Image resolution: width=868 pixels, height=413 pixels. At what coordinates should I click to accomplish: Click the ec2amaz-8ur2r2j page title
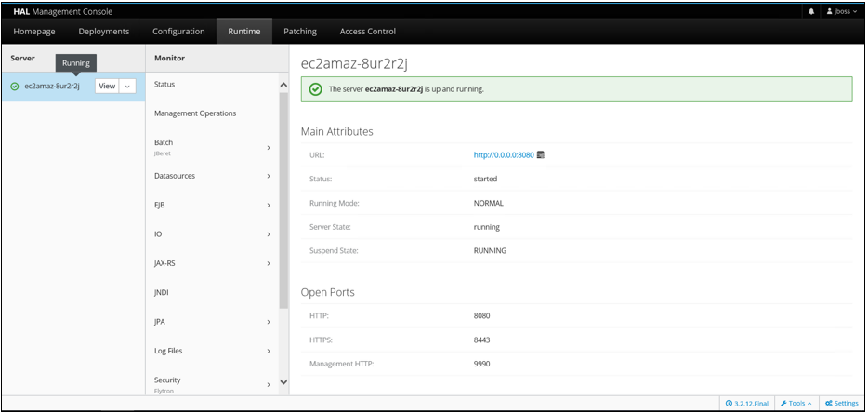click(x=354, y=64)
